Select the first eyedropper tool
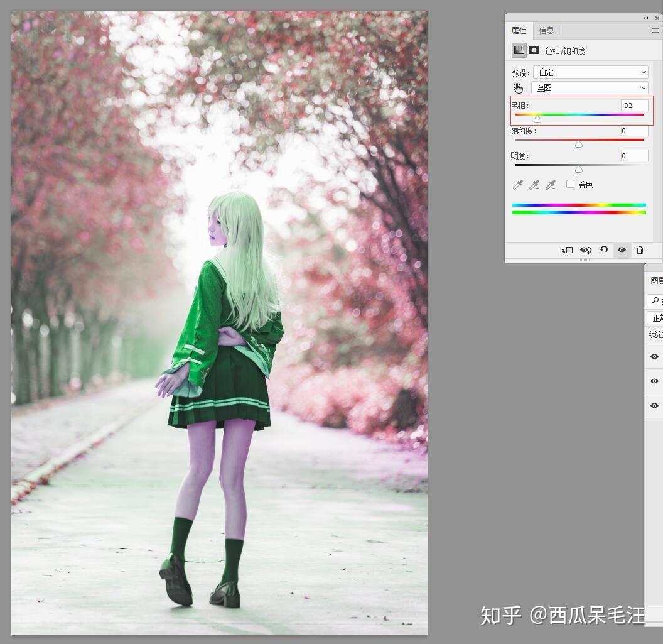Screen dimensions: 663x644 [x=517, y=185]
